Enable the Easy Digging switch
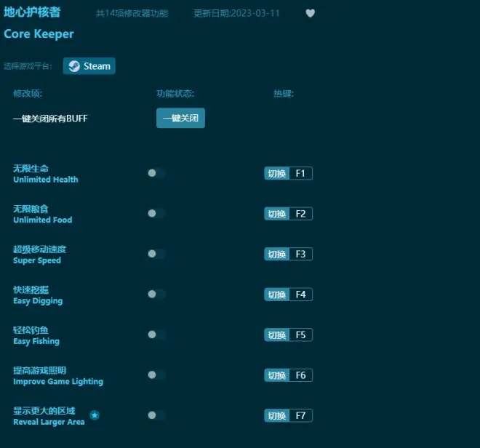The width and height of the screenshot is (480, 448). coord(156,295)
